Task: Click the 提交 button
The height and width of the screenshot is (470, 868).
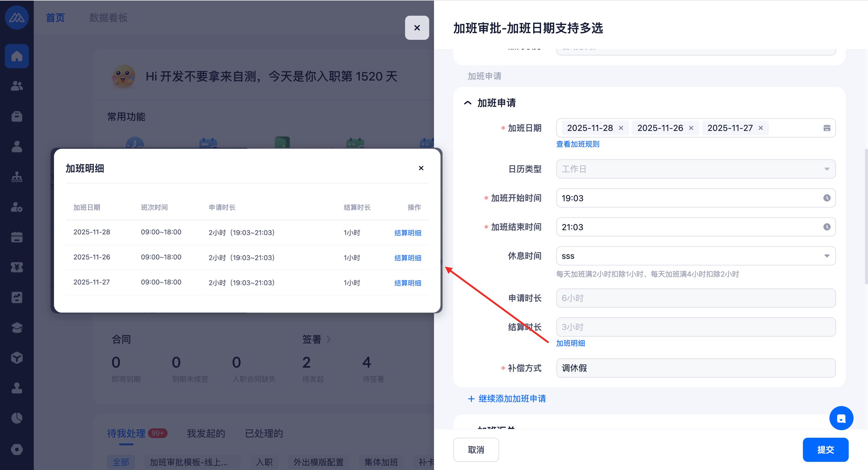Action: point(825,449)
